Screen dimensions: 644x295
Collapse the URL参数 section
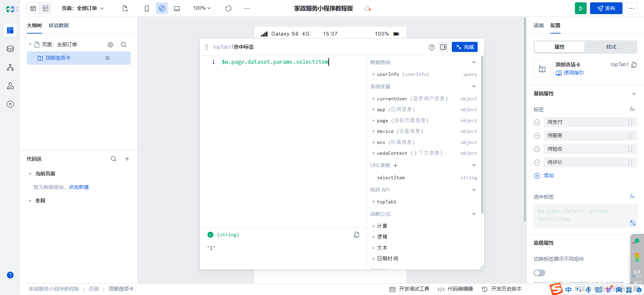click(x=474, y=165)
